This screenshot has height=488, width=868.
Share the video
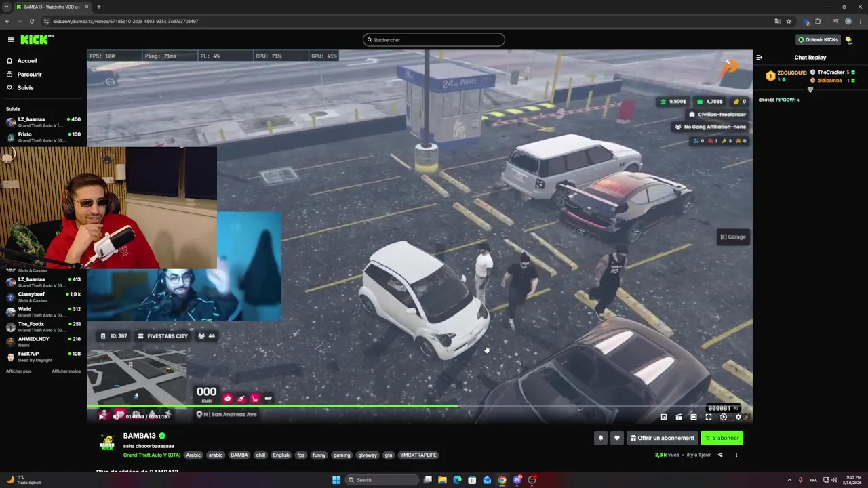pyautogui.click(x=720, y=455)
